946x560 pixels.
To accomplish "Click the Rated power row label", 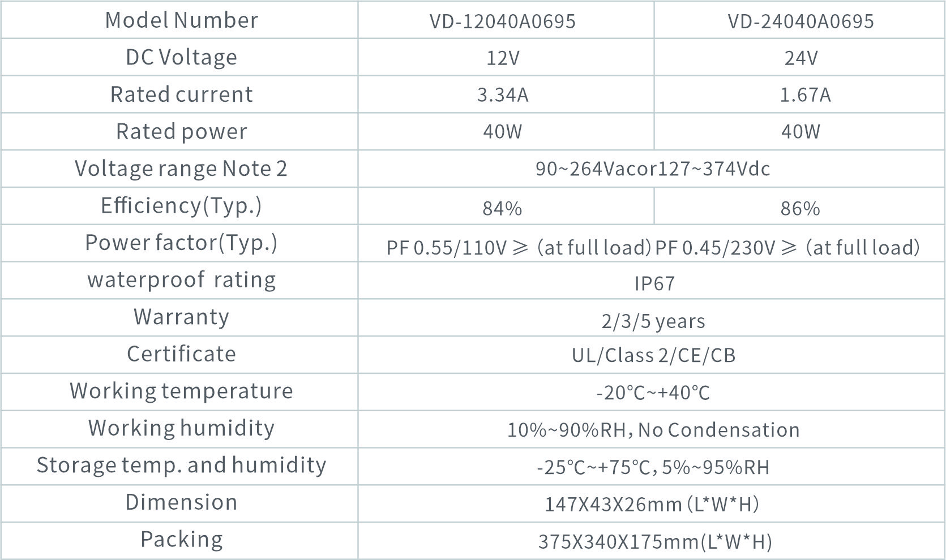I will click(x=181, y=131).
